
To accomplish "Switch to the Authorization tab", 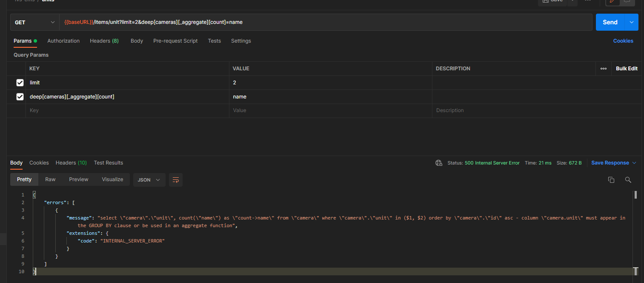I will coord(63,41).
